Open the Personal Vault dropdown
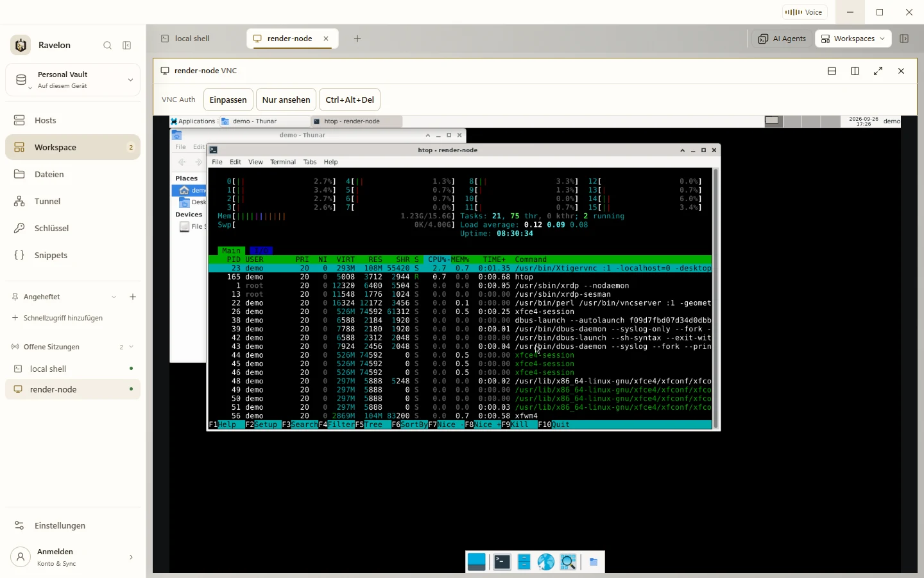924x578 pixels. pos(73,80)
